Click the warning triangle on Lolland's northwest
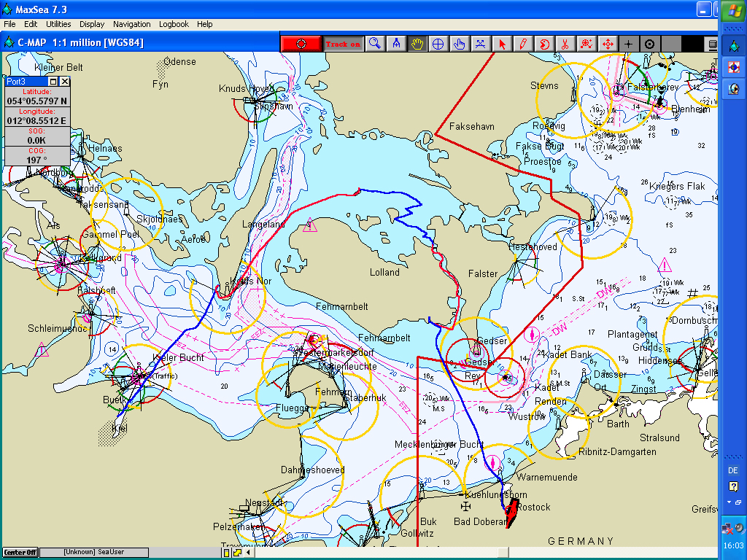Screen dimensions: 747x560 [310, 225]
